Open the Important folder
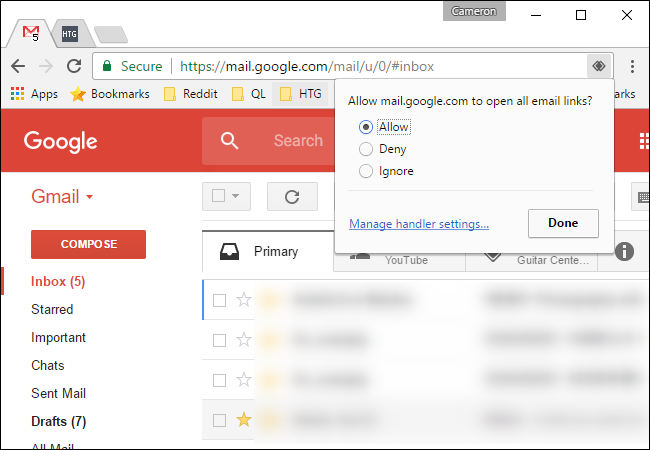 tap(58, 337)
